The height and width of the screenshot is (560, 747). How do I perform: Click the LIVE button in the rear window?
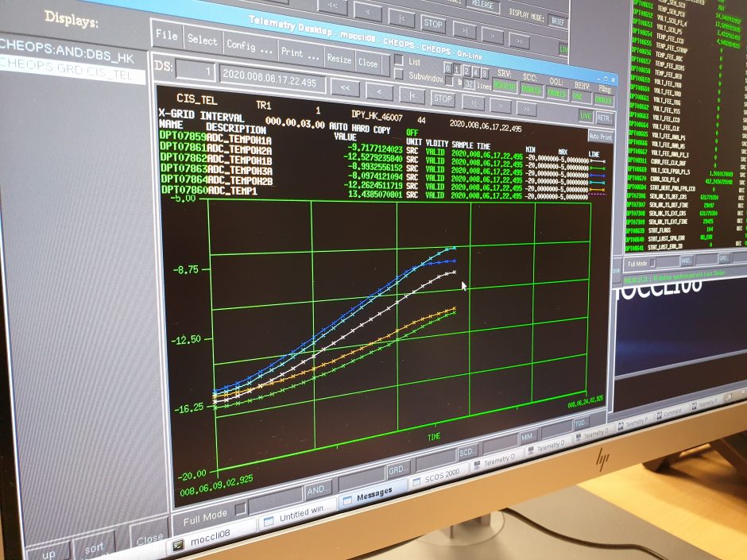[x=564, y=49]
